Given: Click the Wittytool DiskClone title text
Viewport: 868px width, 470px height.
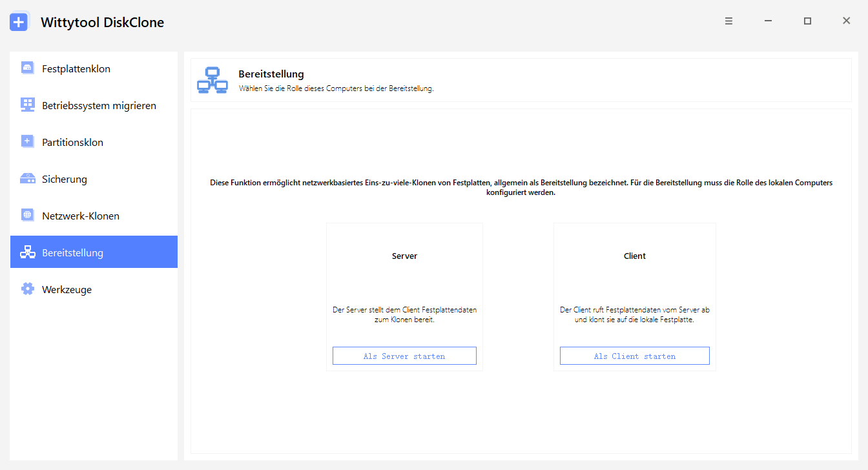Looking at the screenshot, I should coord(102,23).
